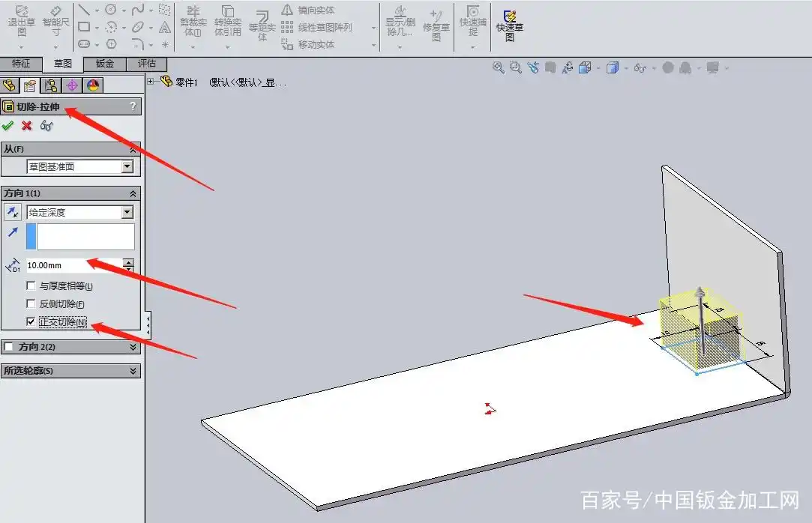Screen dimensions: 812x523
Task: Open the Move Entities dropdown arrow
Action: coord(373,45)
